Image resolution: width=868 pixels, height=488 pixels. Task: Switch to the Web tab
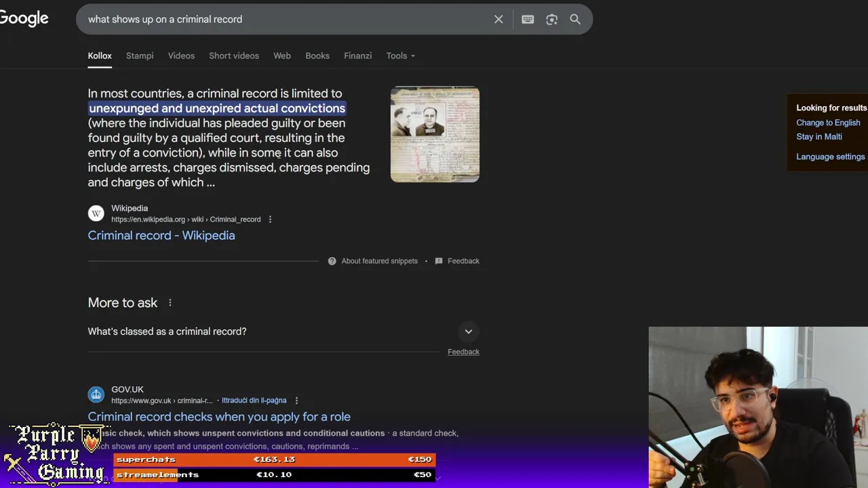coord(282,56)
